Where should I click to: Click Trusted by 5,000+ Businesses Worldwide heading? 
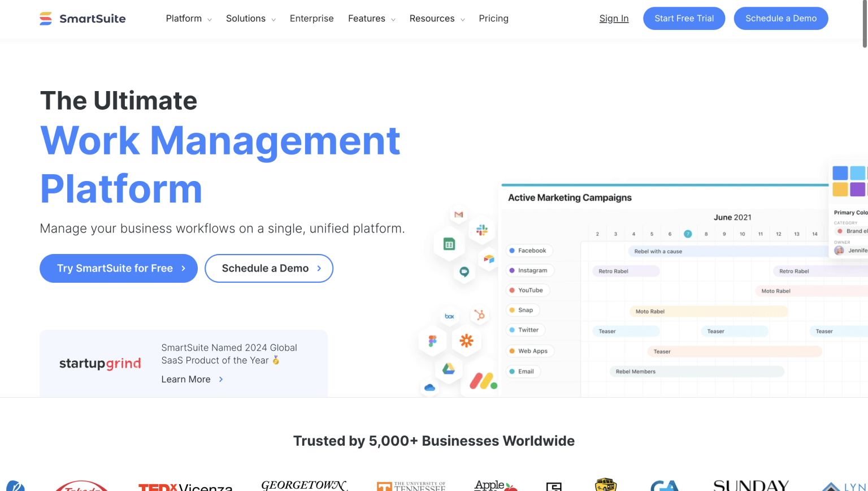point(434,441)
